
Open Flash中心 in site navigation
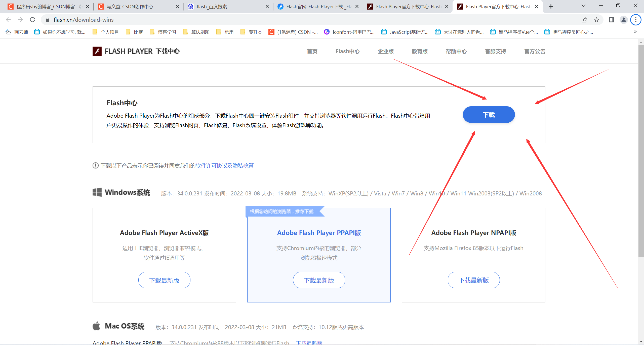(348, 51)
